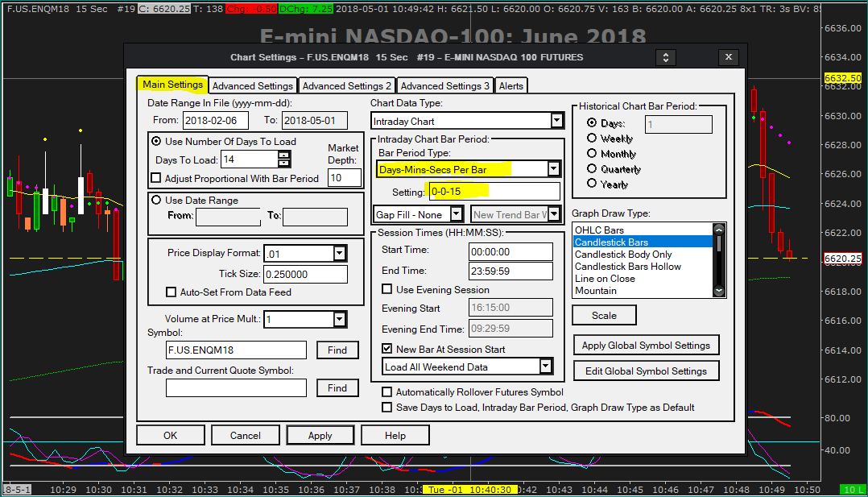Click the Graph Draw Type scrollbar thumb

point(719,244)
